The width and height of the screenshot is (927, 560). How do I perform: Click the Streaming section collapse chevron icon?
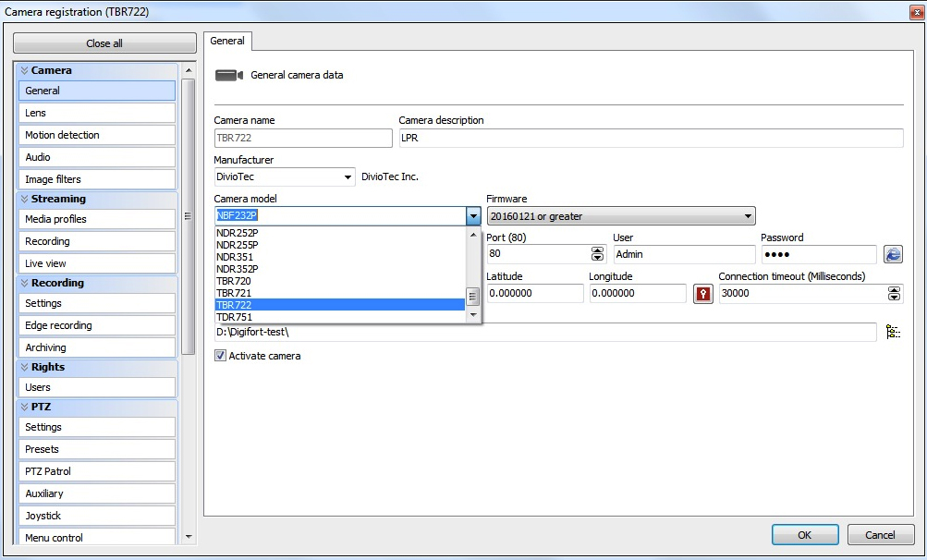click(24, 199)
